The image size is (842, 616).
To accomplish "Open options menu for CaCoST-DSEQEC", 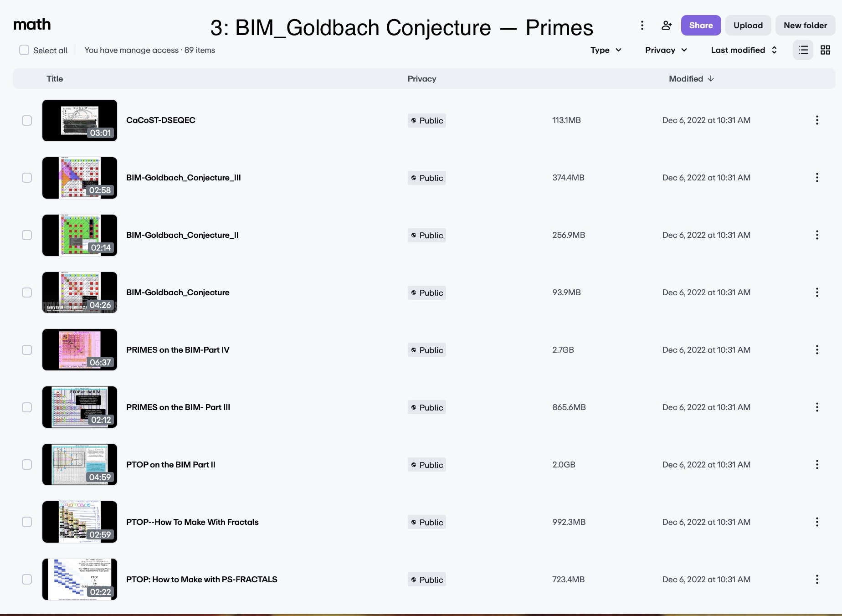I will click(x=817, y=120).
